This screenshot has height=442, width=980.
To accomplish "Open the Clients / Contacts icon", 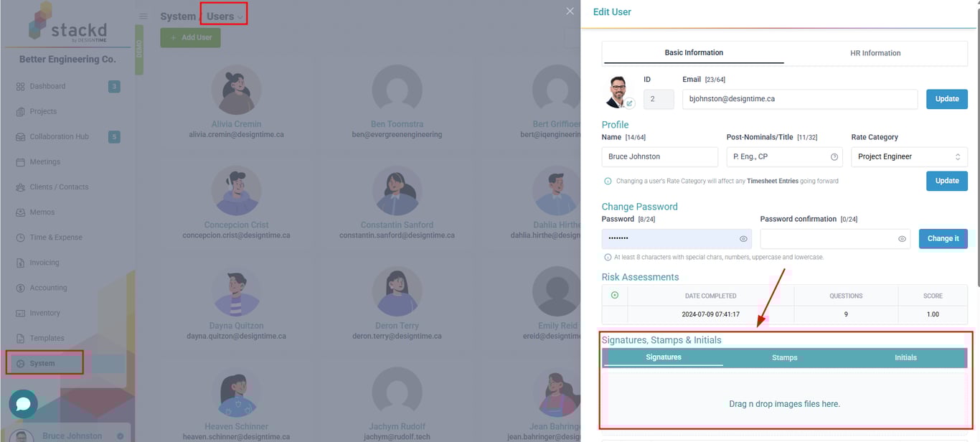I will click(x=20, y=187).
